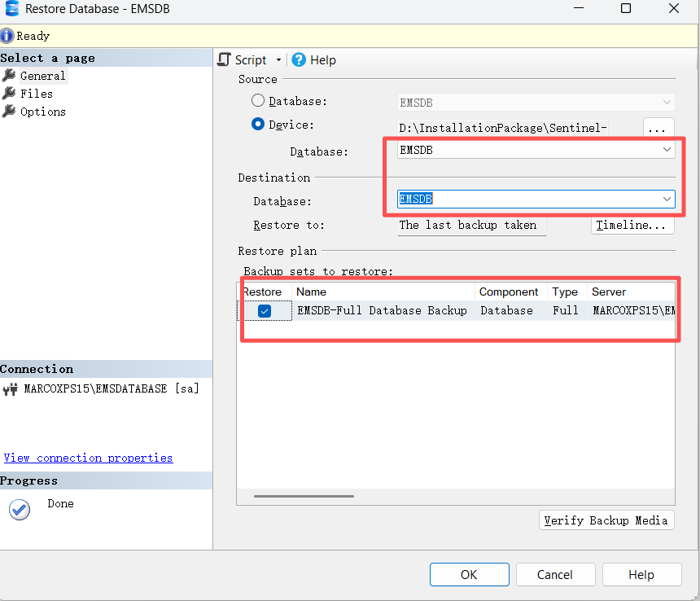Select the Database source radio button
This screenshot has width=700, height=601.
258,101
